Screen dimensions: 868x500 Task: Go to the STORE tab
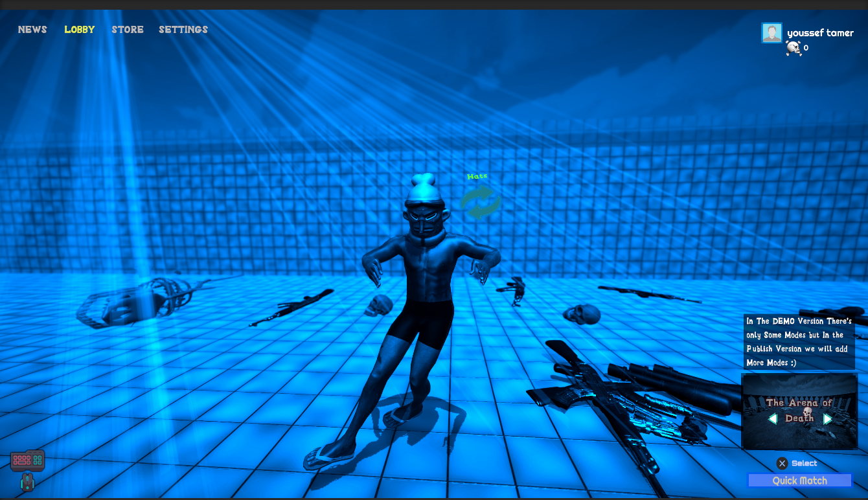pos(128,30)
